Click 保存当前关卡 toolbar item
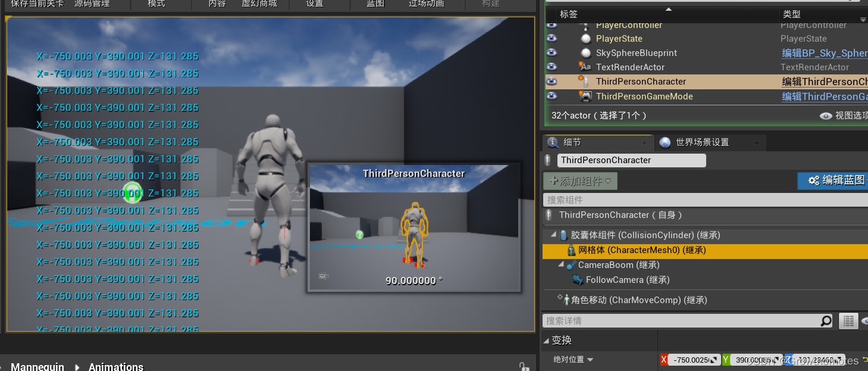Image resolution: width=868 pixels, height=371 pixels. tap(37, 4)
